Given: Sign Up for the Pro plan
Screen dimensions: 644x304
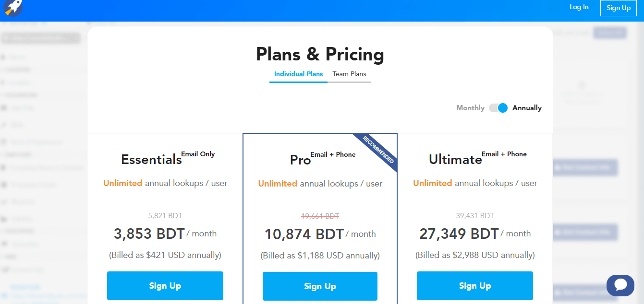Looking at the screenshot, I should (320, 285).
